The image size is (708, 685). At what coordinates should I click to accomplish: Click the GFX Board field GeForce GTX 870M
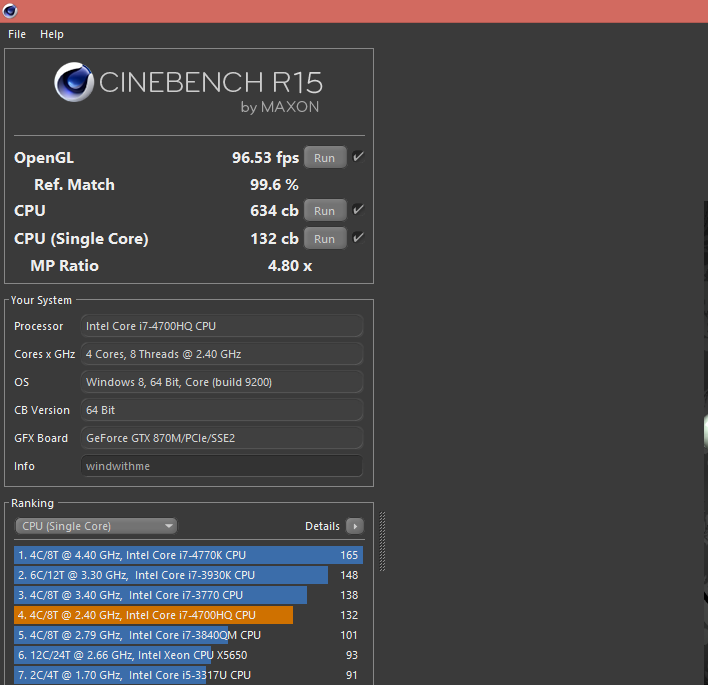222,438
